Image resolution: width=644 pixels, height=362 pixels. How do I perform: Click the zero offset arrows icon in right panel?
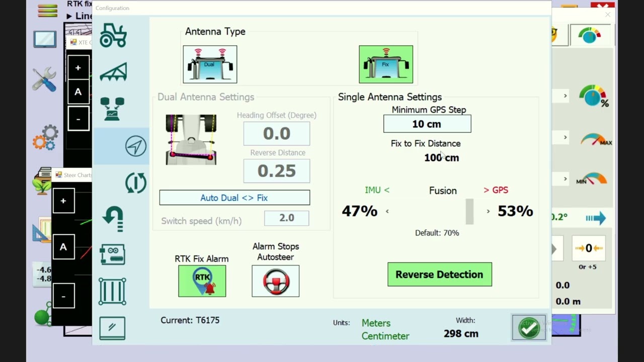click(x=588, y=248)
